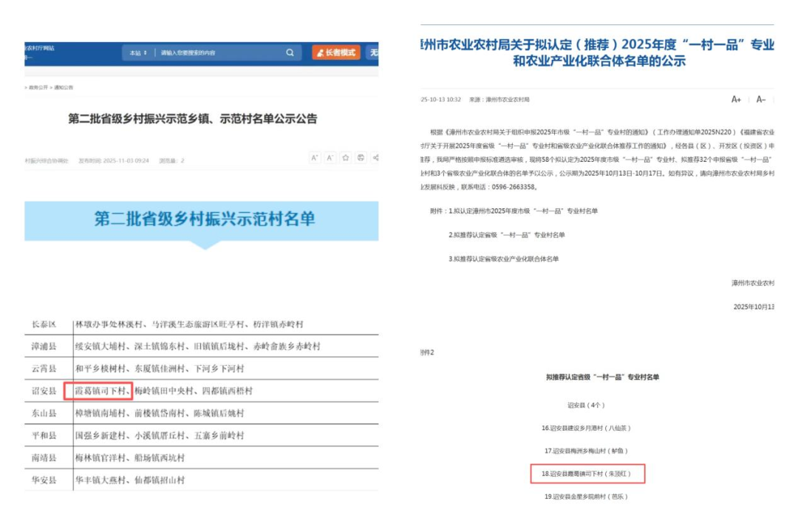Decrease font size with left A- icon

tap(330, 158)
